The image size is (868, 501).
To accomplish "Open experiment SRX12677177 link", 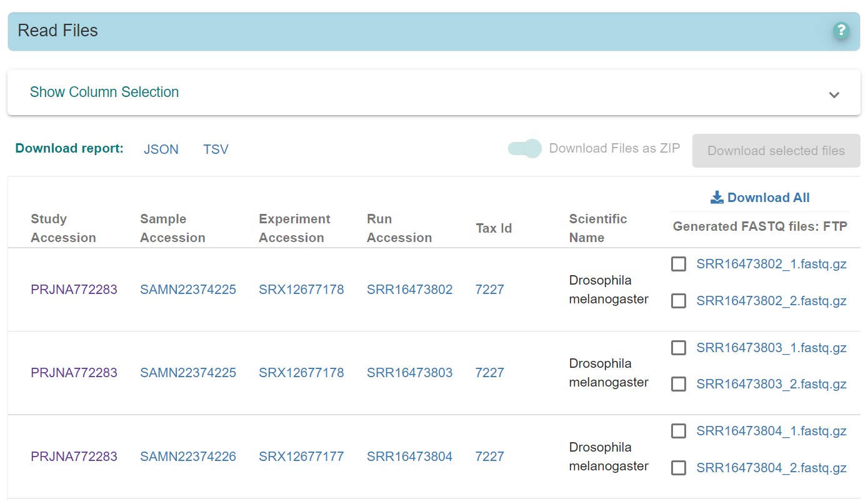I will click(301, 457).
